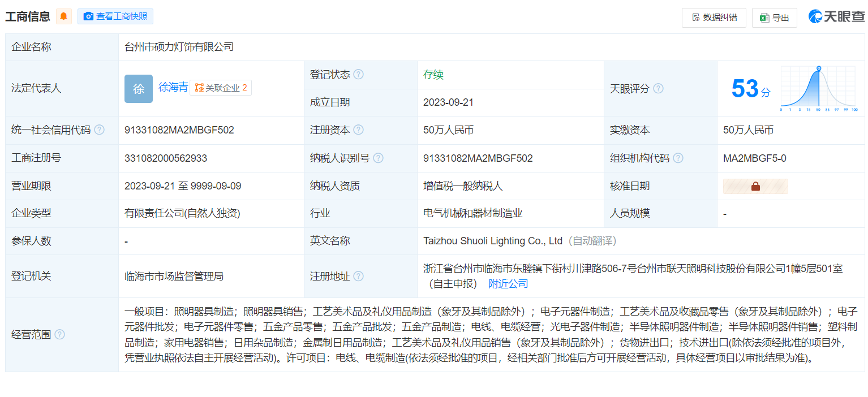Click organization code MA2MBGF5-0
The image size is (868, 397).
(x=755, y=158)
